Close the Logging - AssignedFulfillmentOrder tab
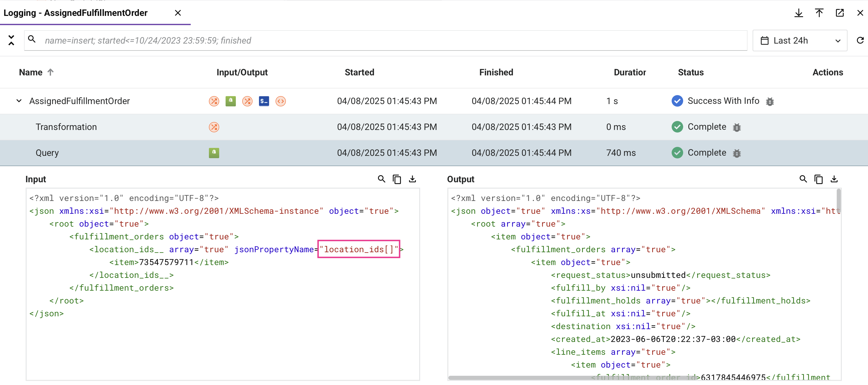The height and width of the screenshot is (385, 868). (x=178, y=13)
